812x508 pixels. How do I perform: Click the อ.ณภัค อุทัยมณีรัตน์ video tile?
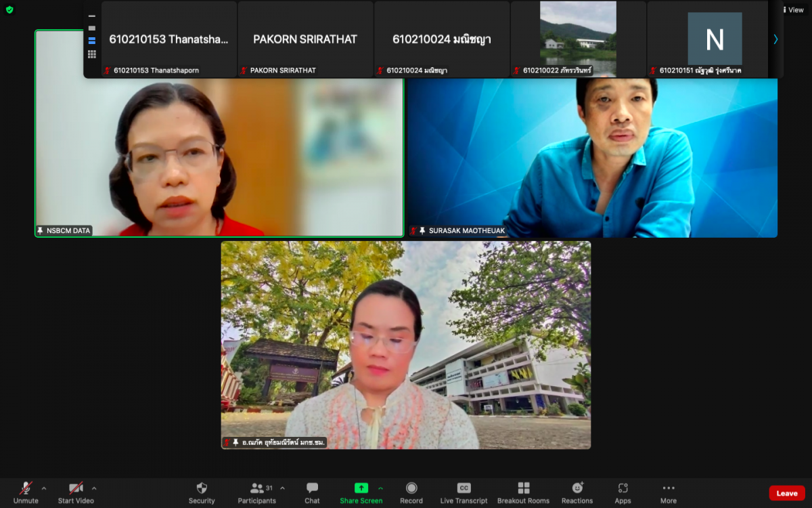point(406,345)
